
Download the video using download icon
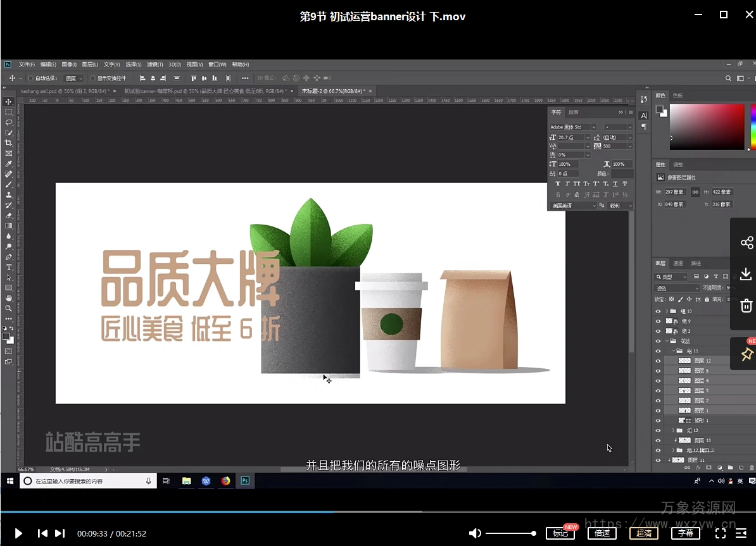pos(747,274)
